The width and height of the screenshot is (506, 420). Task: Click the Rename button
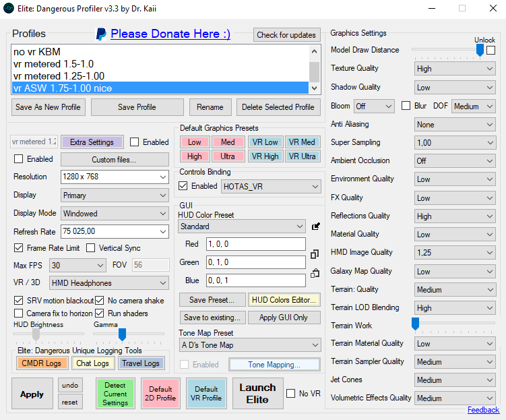(210, 107)
